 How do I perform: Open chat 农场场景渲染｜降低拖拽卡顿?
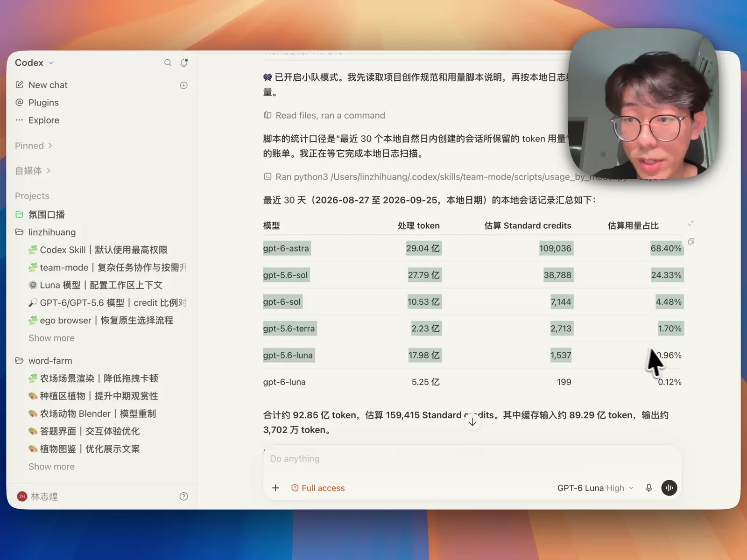point(93,378)
